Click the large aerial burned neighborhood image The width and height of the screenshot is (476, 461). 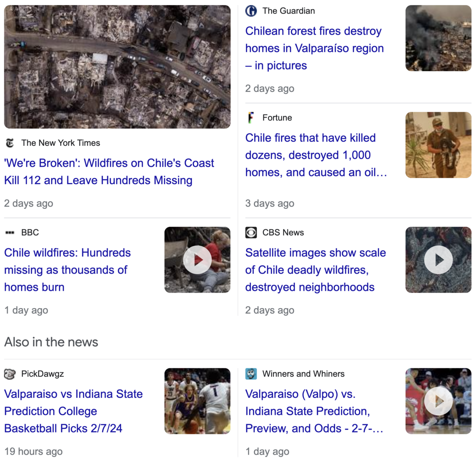(117, 67)
